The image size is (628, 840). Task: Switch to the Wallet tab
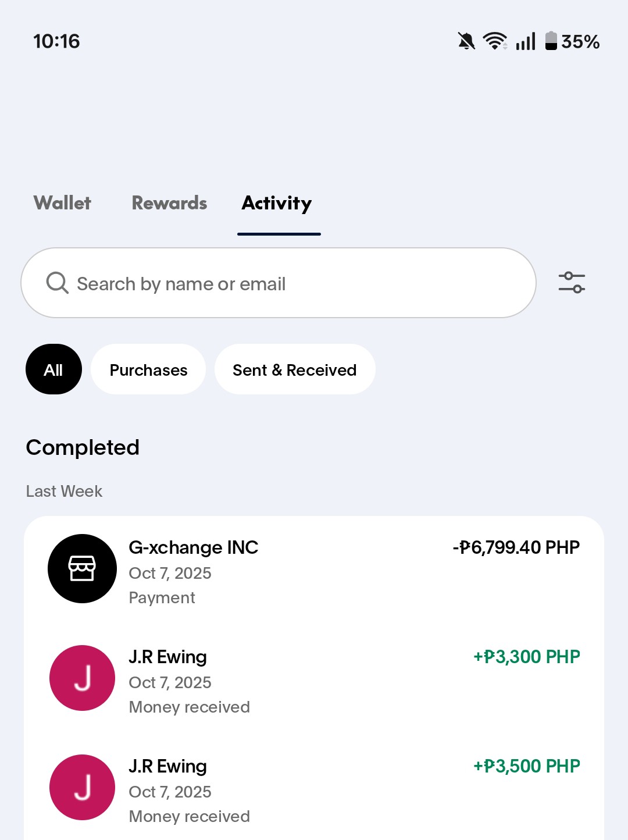click(62, 203)
